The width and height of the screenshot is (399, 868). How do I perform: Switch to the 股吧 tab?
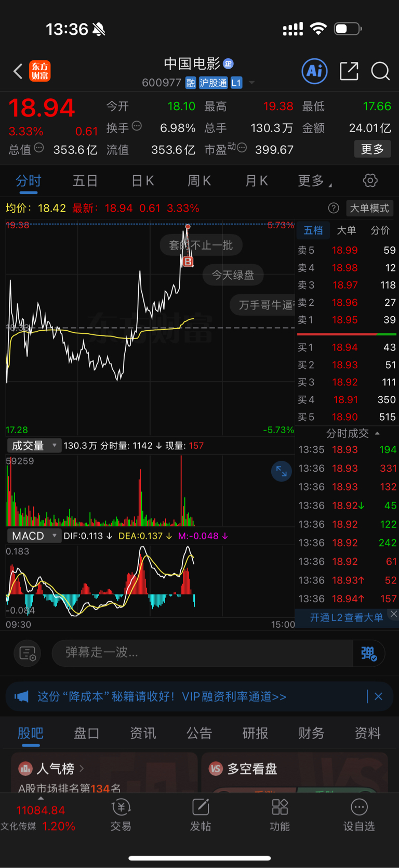[x=31, y=733]
